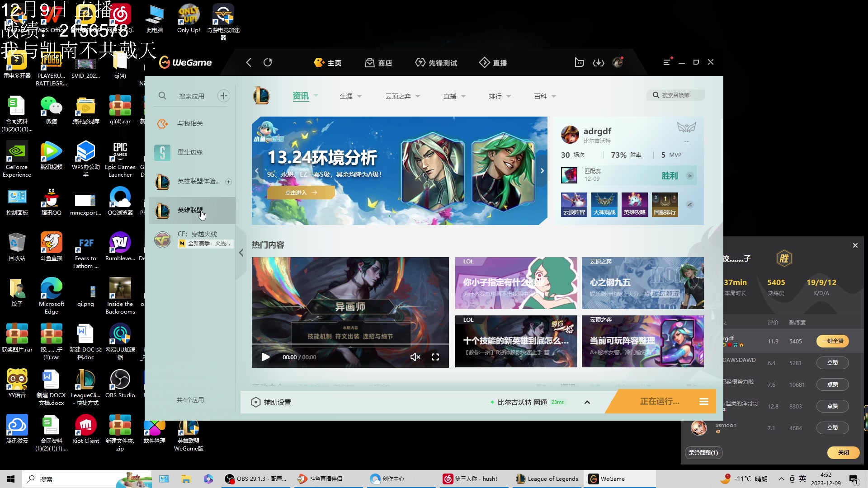The width and height of the screenshot is (868, 488).
Task: Select CF: 穿越火线 in the sidebar
Action: [x=192, y=239]
